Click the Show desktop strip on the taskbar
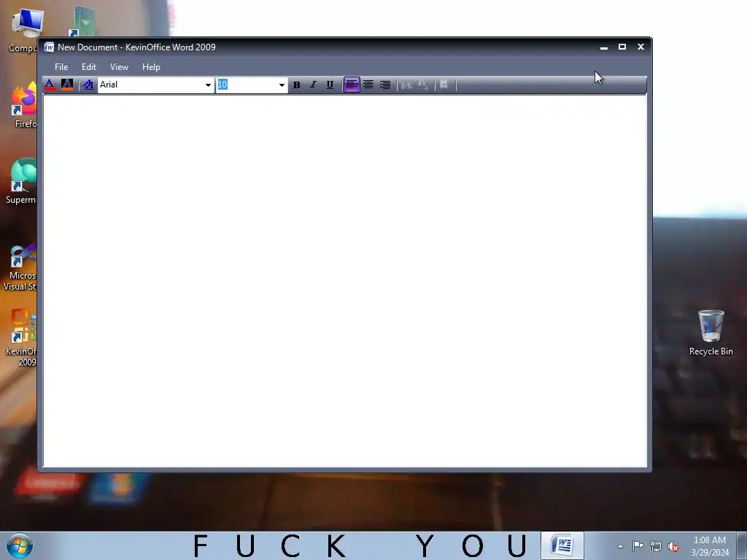 click(742, 545)
